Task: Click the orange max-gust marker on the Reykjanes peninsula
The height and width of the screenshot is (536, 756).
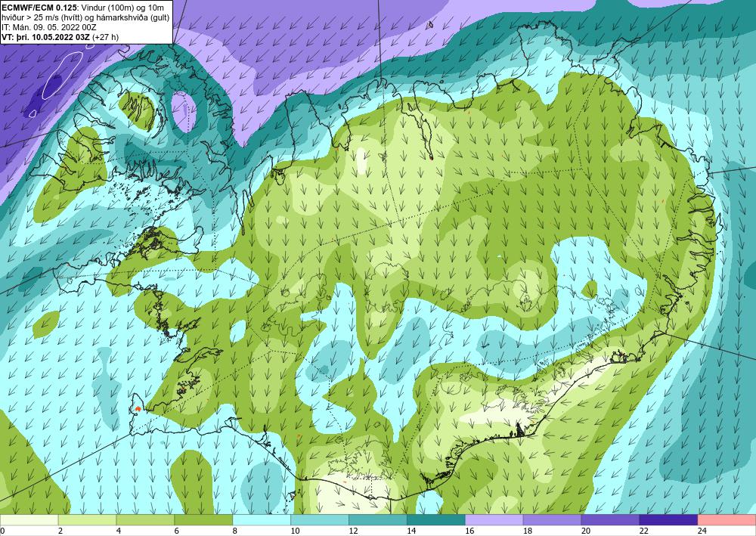Action: [x=138, y=408]
